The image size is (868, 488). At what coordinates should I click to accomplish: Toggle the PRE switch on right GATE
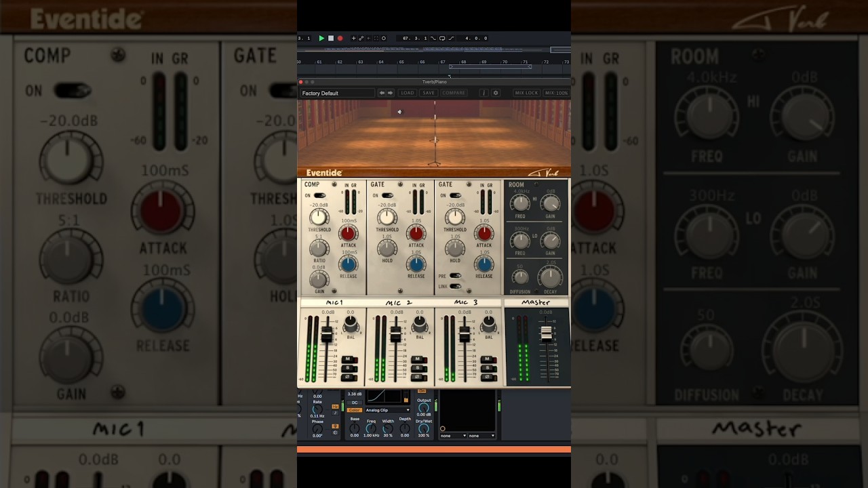pos(456,276)
